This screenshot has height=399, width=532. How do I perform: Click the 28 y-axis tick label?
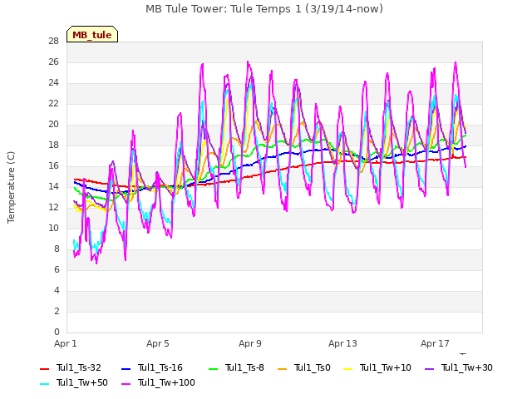coord(53,42)
